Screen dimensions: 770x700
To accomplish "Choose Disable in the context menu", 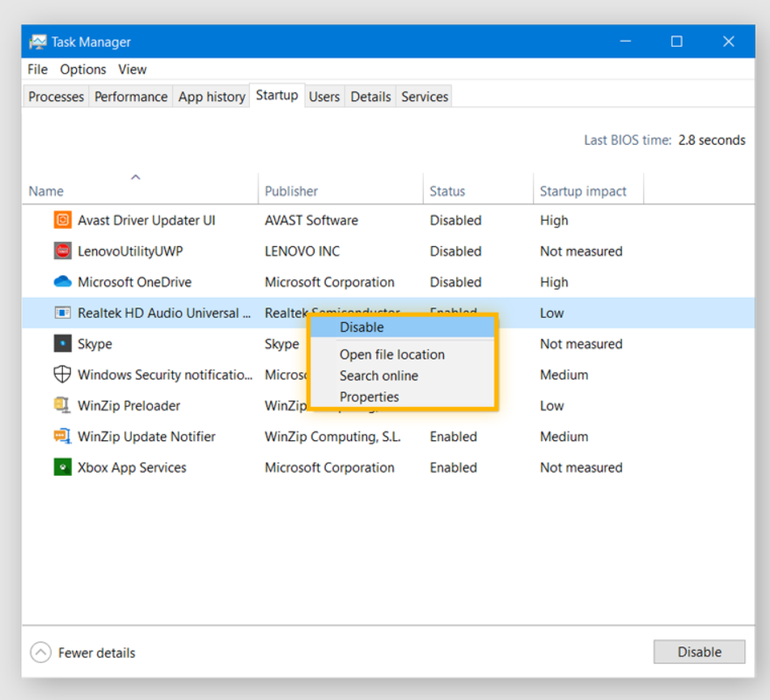I will click(x=402, y=327).
